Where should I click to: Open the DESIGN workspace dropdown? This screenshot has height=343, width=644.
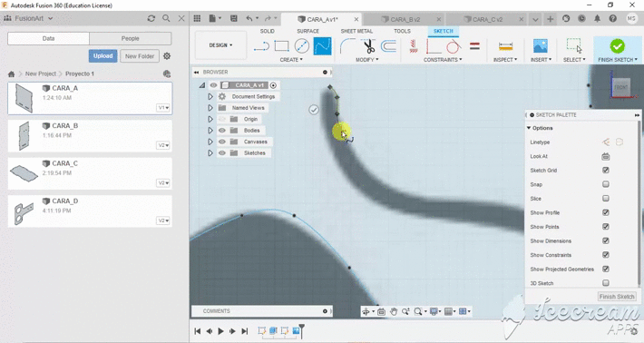(220, 45)
